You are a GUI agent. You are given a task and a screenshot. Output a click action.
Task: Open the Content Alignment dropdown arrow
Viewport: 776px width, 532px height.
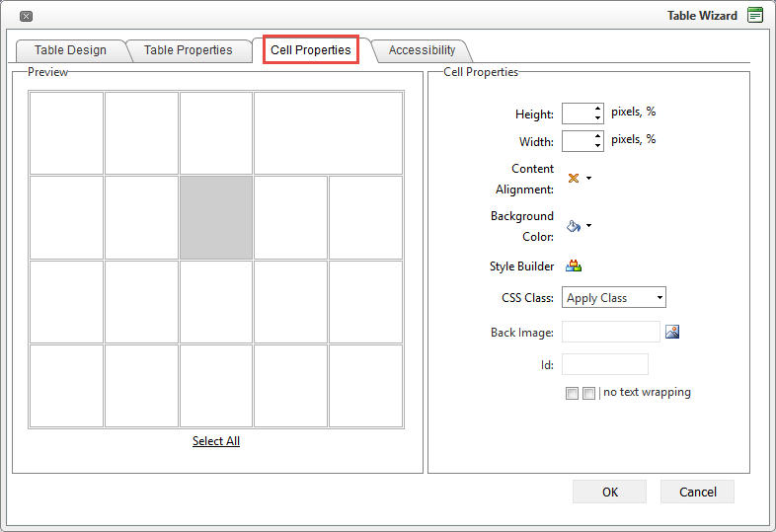(x=588, y=178)
